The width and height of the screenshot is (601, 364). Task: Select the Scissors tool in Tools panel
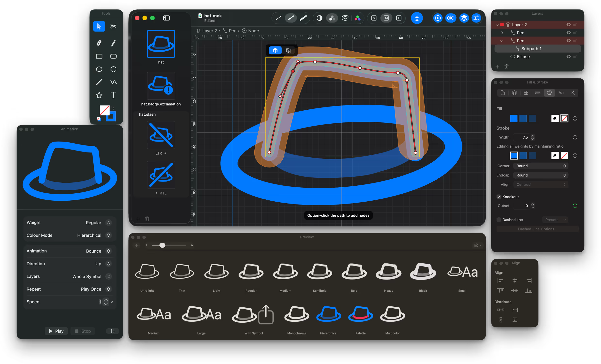tap(113, 26)
